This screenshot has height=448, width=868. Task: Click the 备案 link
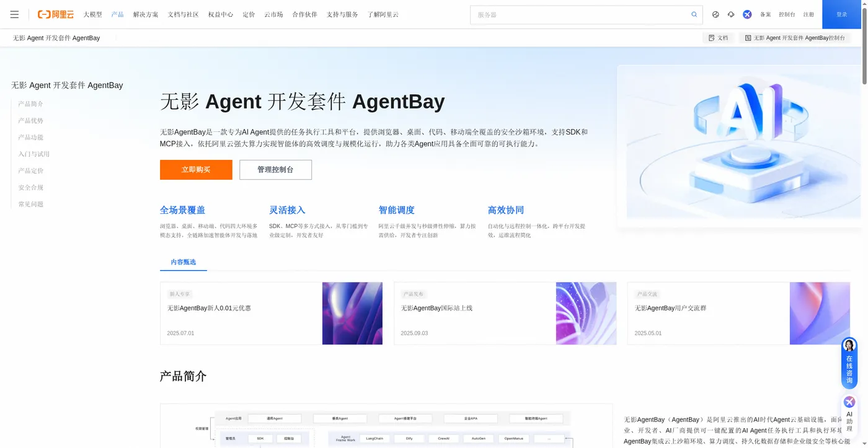[766, 14]
